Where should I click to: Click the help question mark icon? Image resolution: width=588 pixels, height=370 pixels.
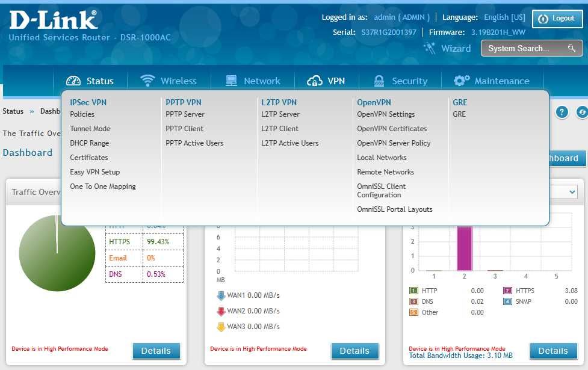click(x=562, y=112)
